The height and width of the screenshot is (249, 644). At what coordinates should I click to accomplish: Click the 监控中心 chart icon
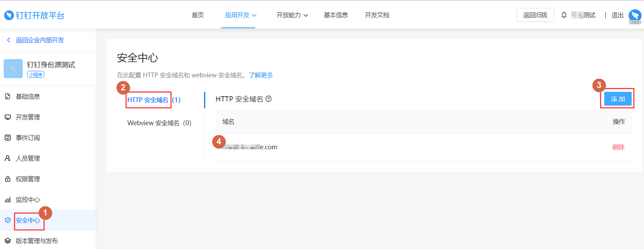7,200
